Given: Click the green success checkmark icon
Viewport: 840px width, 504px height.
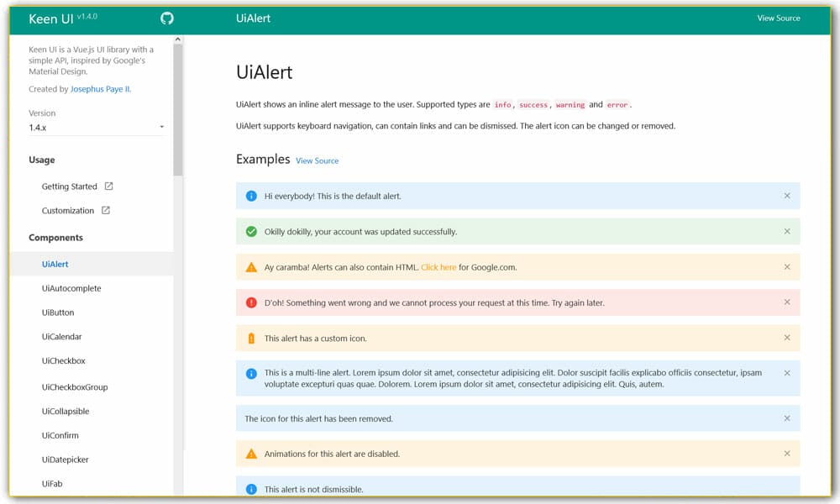Looking at the screenshot, I should coord(250,231).
